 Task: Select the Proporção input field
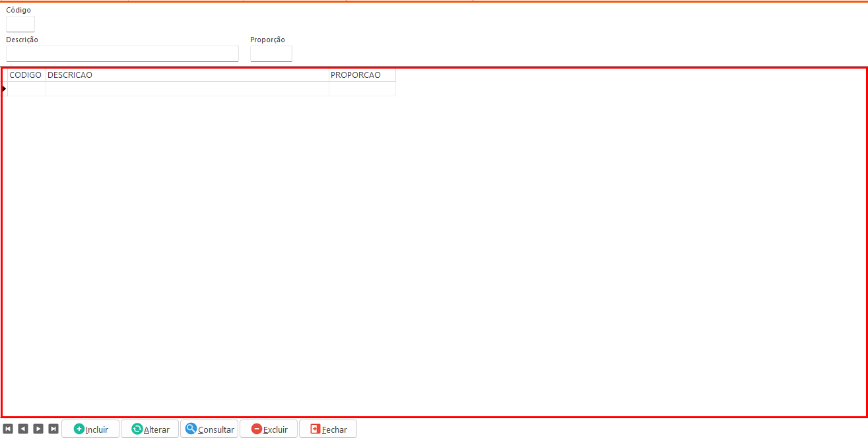coord(271,54)
